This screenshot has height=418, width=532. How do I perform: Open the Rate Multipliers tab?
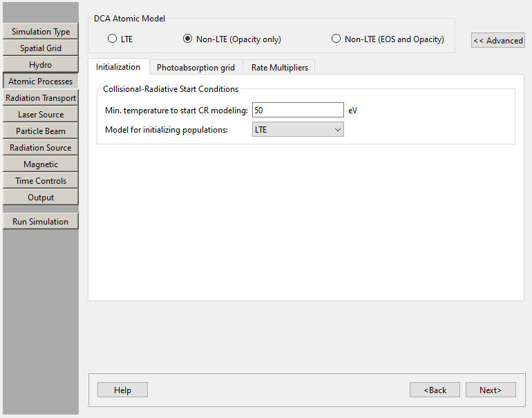coord(279,67)
